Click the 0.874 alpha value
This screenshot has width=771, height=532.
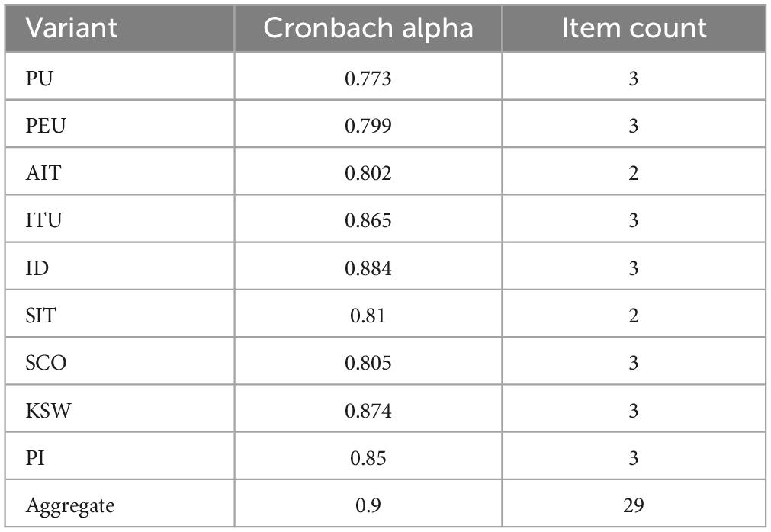coord(368,411)
